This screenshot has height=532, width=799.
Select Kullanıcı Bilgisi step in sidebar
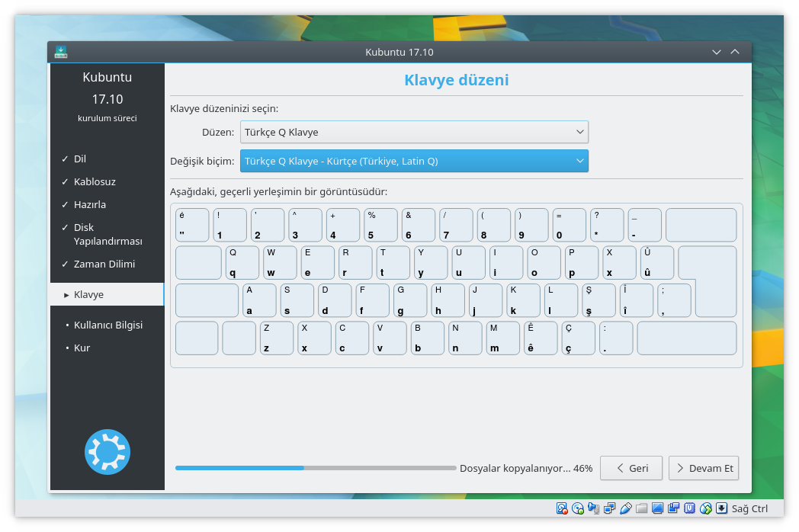coord(107,325)
